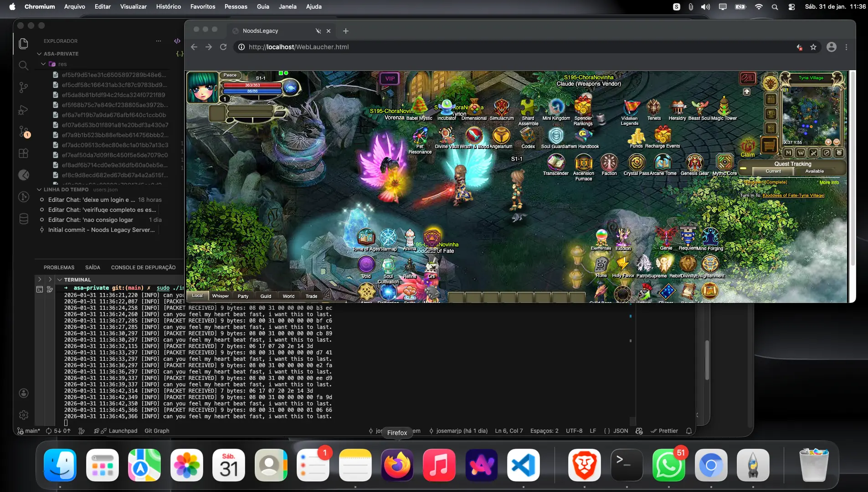This screenshot has height=492, width=868.
Task: Open the Mini Kingdom icon
Action: (x=556, y=108)
